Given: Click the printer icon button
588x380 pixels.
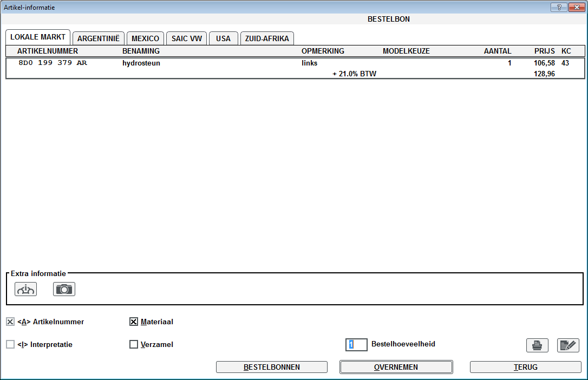Looking at the screenshot, I should (537, 345).
